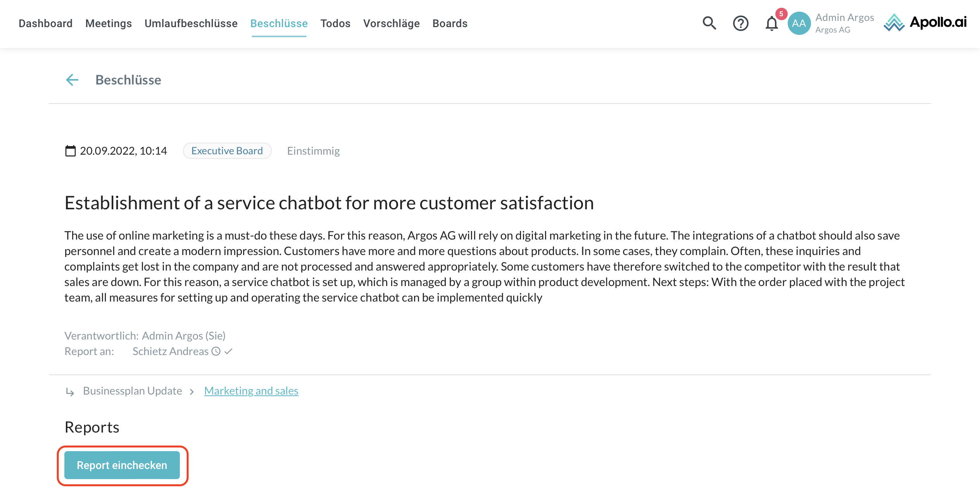Open the Admin Argos account menu
The height and width of the screenshot is (500, 980).
[x=844, y=23]
